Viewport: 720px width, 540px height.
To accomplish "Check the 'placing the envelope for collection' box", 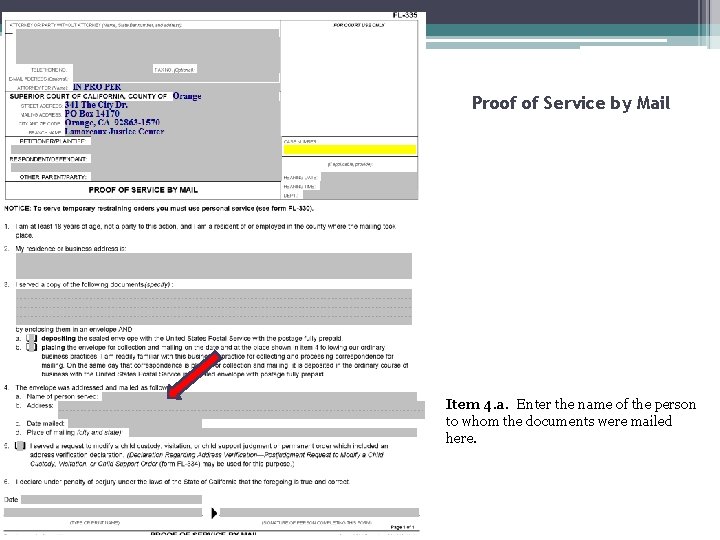I will coord(31,347).
